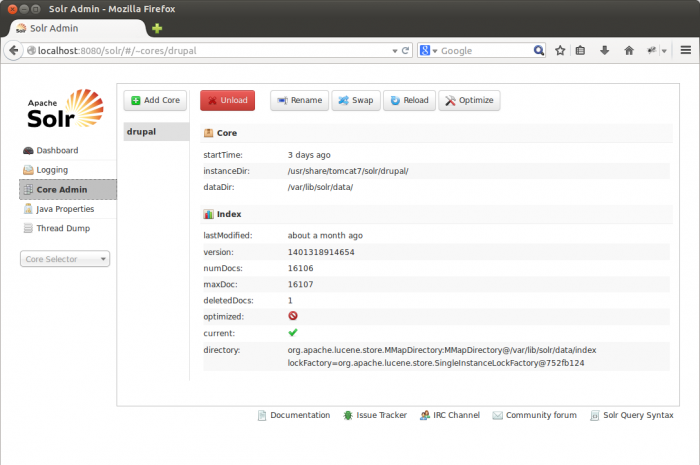700x465 pixels.
Task: Select Core Admin in sidebar
Action: point(68,190)
